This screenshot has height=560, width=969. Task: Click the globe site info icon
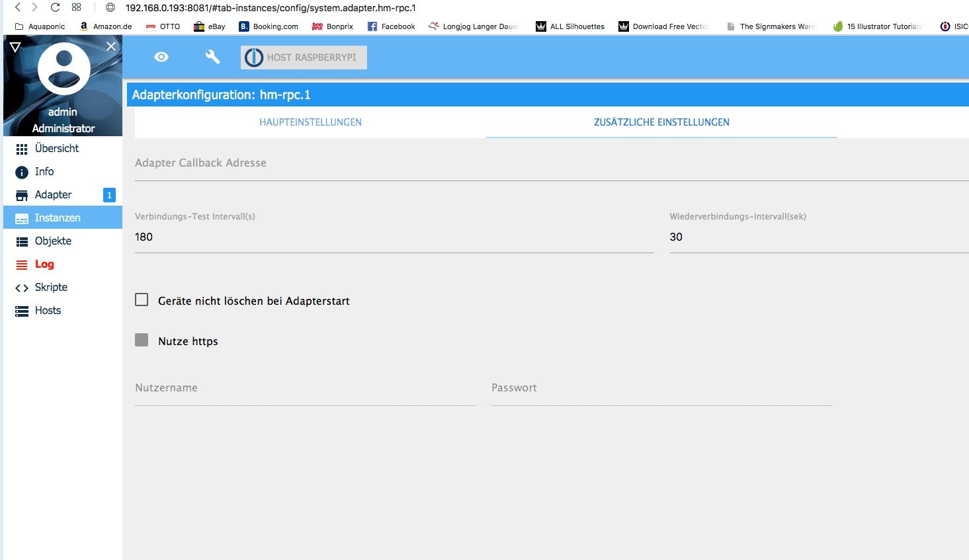click(110, 8)
